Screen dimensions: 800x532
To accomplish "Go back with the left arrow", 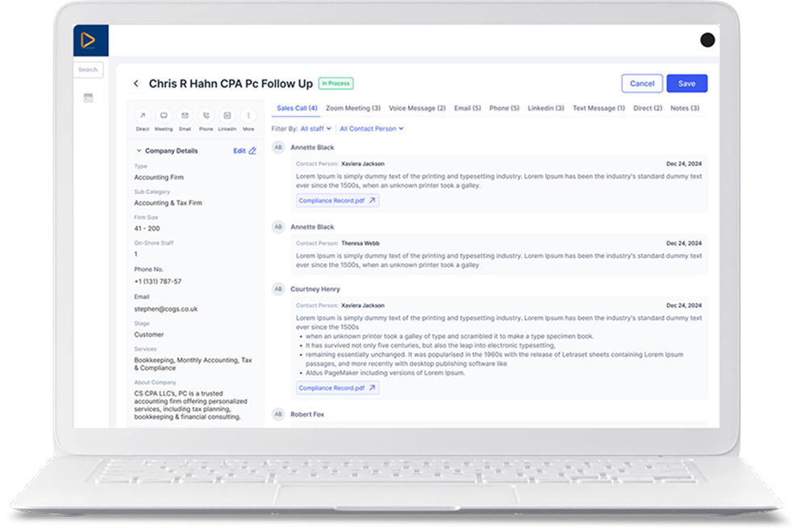I will (x=136, y=83).
